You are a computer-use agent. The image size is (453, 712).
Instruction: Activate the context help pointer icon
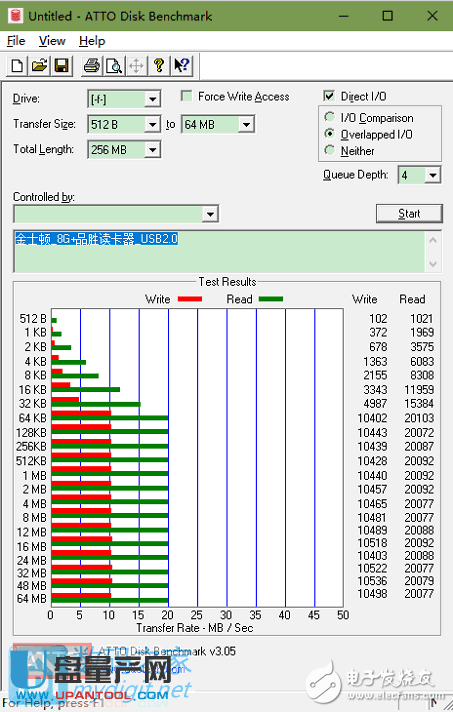pos(182,66)
